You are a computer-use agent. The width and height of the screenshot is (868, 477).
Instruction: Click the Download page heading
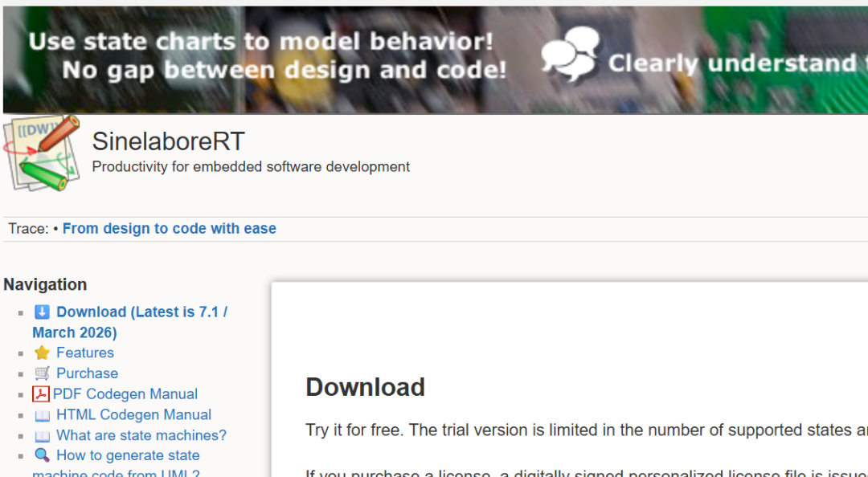[366, 387]
